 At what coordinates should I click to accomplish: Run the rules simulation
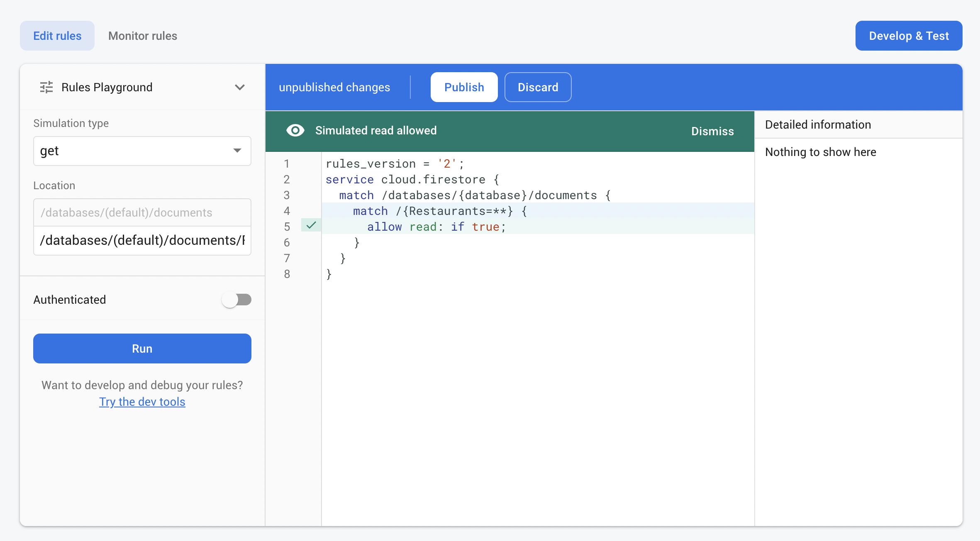142,348
